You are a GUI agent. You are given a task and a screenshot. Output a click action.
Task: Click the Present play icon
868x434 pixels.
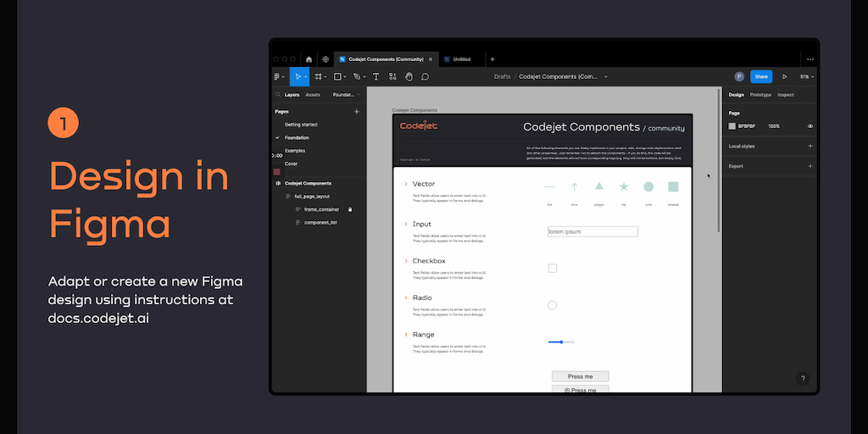[x=784, y=76]
